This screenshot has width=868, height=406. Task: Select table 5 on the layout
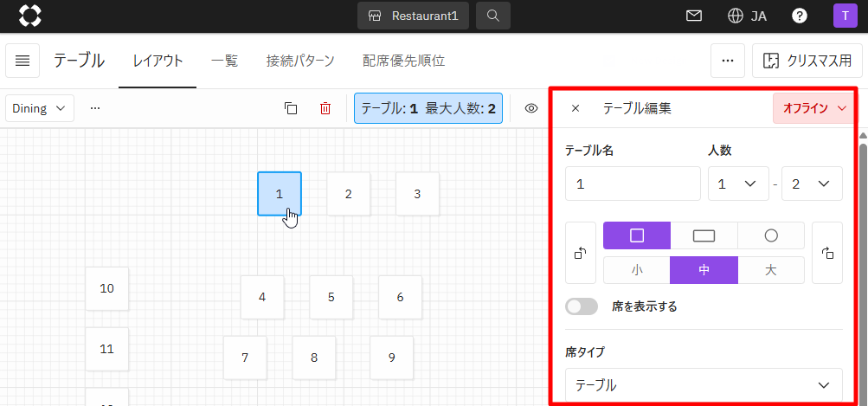[x=331, y=297]
